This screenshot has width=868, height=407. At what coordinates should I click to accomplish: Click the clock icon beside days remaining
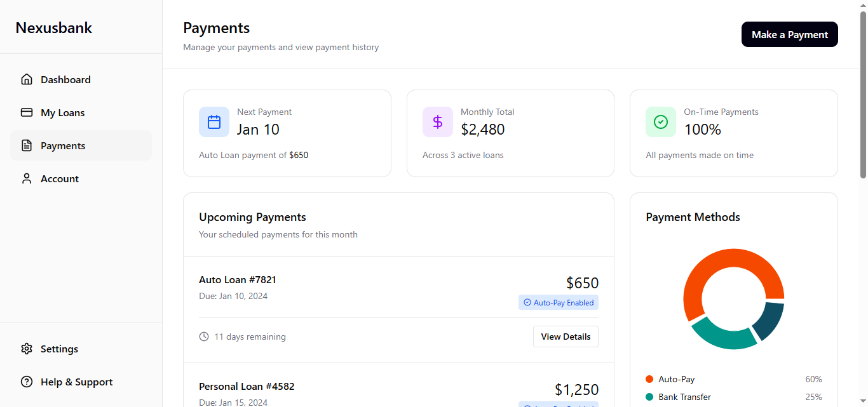tap(204, 337)
